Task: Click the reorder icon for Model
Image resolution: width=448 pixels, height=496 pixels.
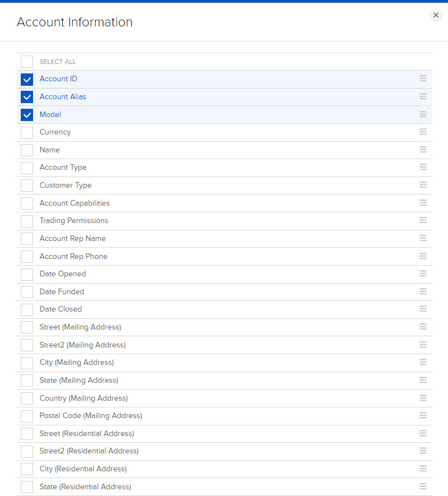Action: 423,114
